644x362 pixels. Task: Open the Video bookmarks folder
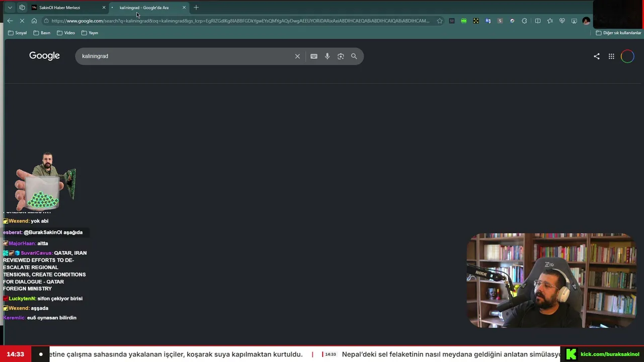click(66, 33)
